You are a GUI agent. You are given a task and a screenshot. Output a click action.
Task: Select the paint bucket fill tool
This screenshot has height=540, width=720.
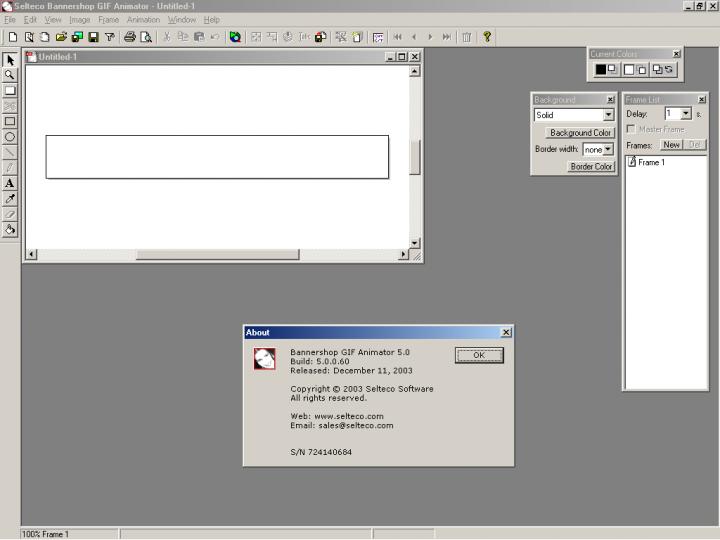(x=10, y=229)
